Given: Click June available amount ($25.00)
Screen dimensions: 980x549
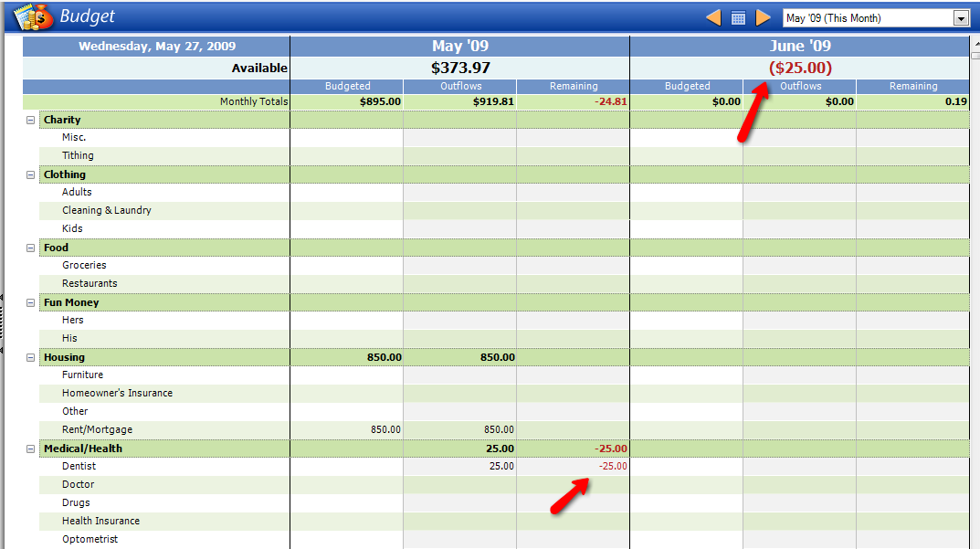Looking at the screenshot, I should coord(800,68).
